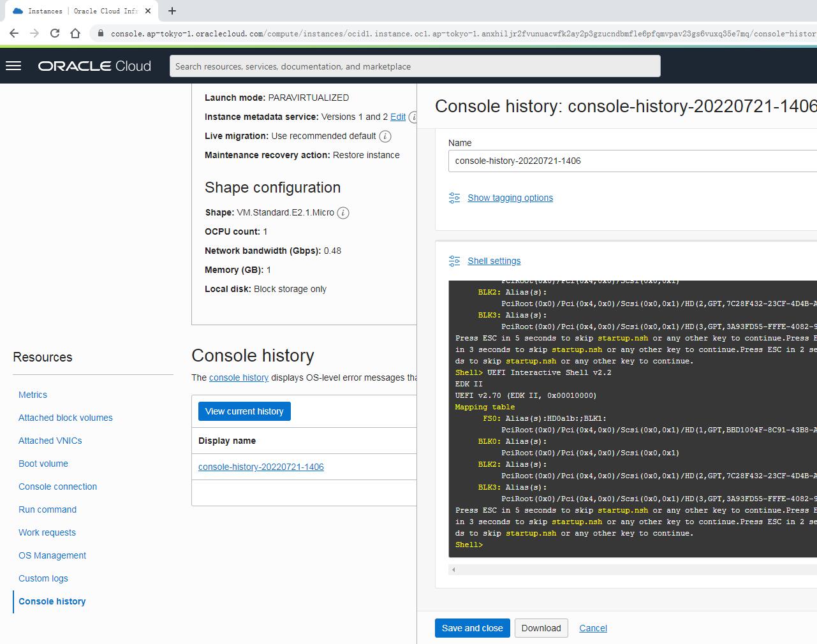This screenshot has height=644, width=817.
Task: Click 'Network bandwidth (Gbps): 0.48' text
Action: 273,251
